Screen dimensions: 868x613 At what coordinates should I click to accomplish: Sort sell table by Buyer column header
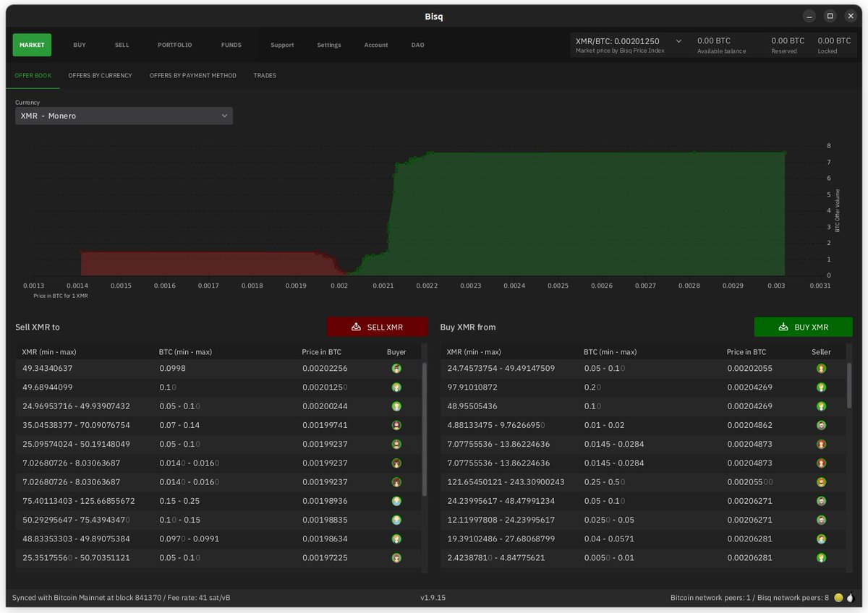coord(396,352)
